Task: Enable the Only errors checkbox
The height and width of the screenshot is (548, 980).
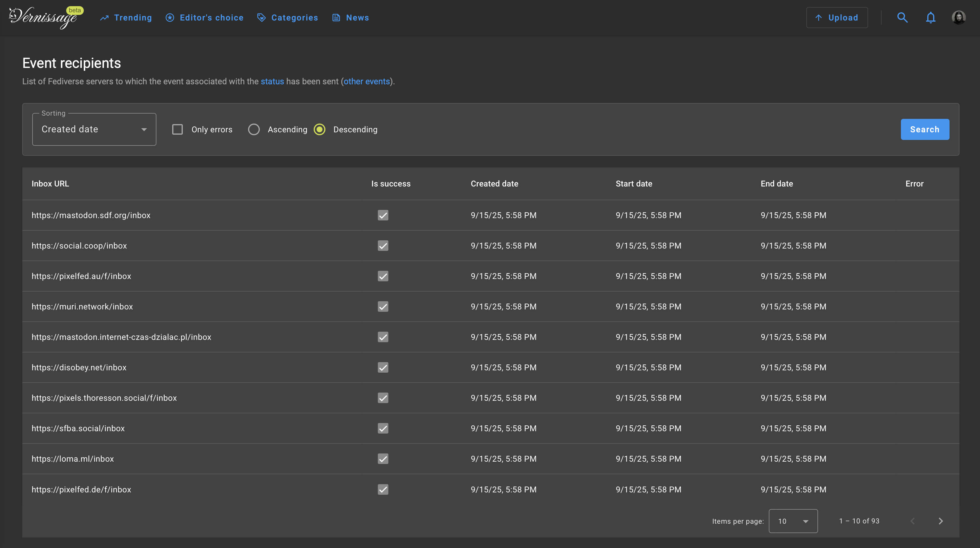Action: point(177,129)
